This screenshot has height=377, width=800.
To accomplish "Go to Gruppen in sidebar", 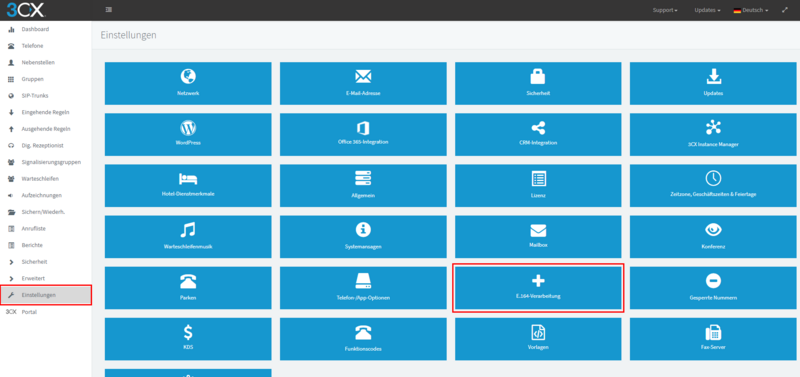I will (46, 79).
